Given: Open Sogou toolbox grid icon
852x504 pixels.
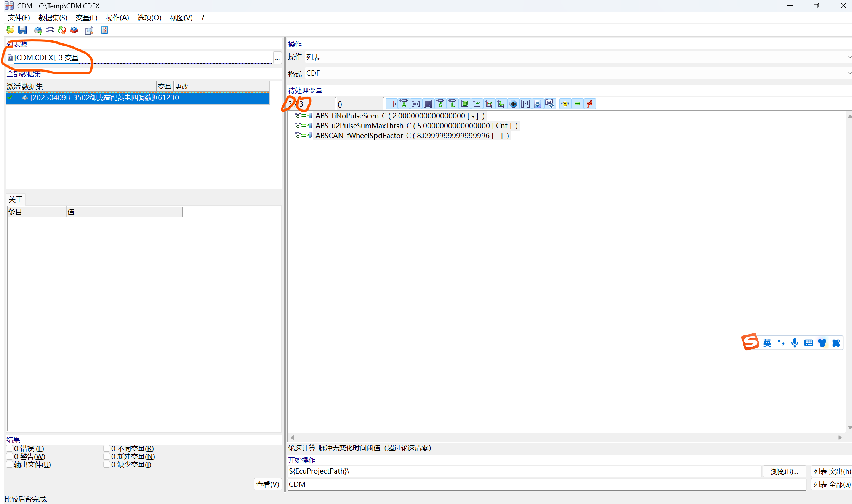Looking at the screenshot, I should (836, 343).
